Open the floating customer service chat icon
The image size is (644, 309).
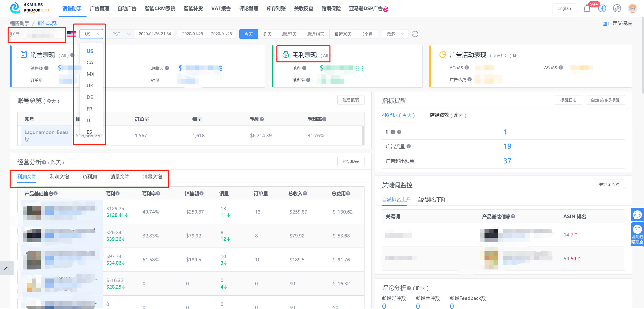(x=638, y=215)
